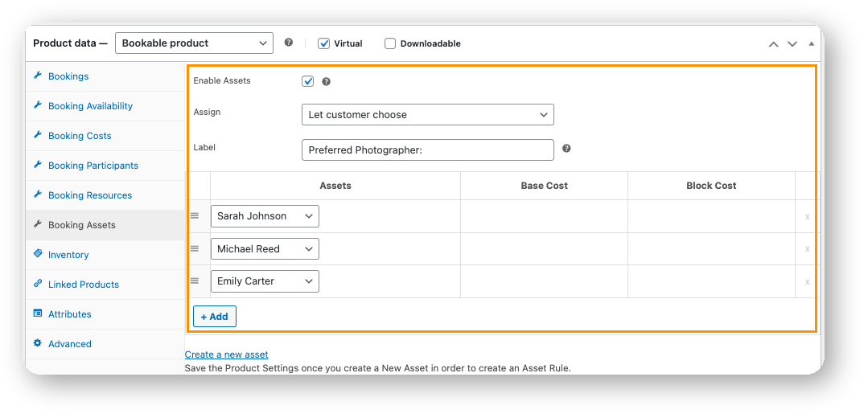Click the help icon beside Label field

pyautogui.click(x=566, y=149)
